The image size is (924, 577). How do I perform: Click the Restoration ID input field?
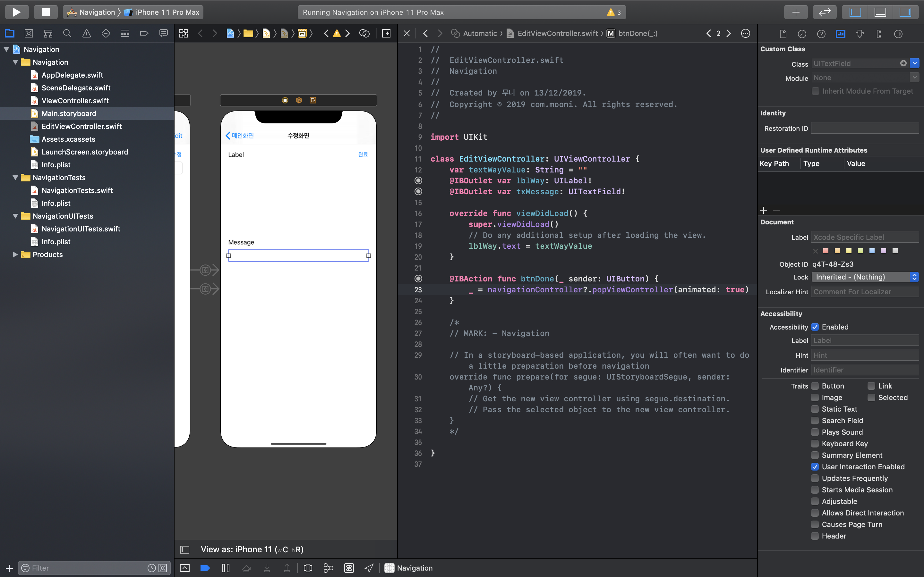[x=865, y=128]
